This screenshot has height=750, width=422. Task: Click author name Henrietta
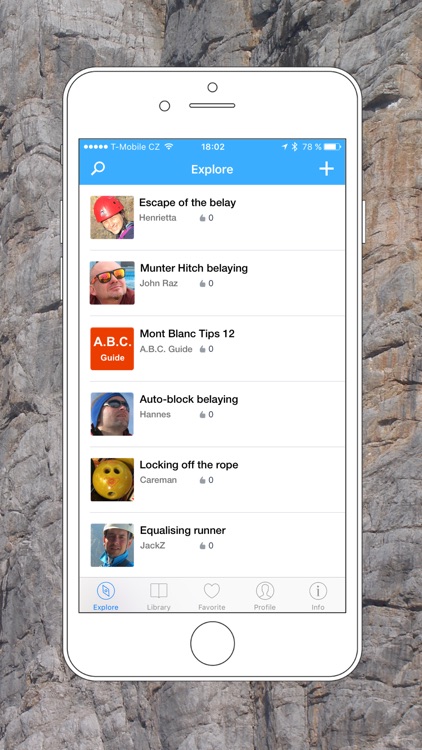pos(157,218)
